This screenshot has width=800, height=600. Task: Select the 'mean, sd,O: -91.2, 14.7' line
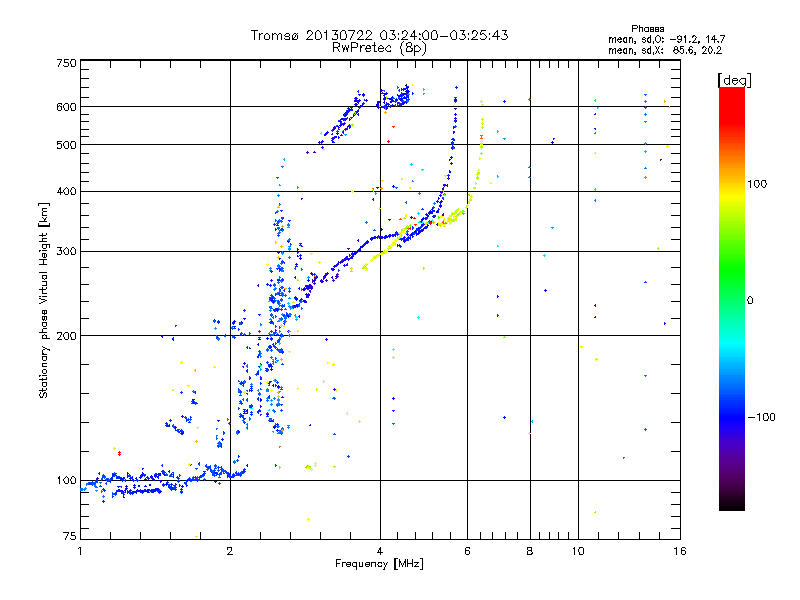click(667, 40)
